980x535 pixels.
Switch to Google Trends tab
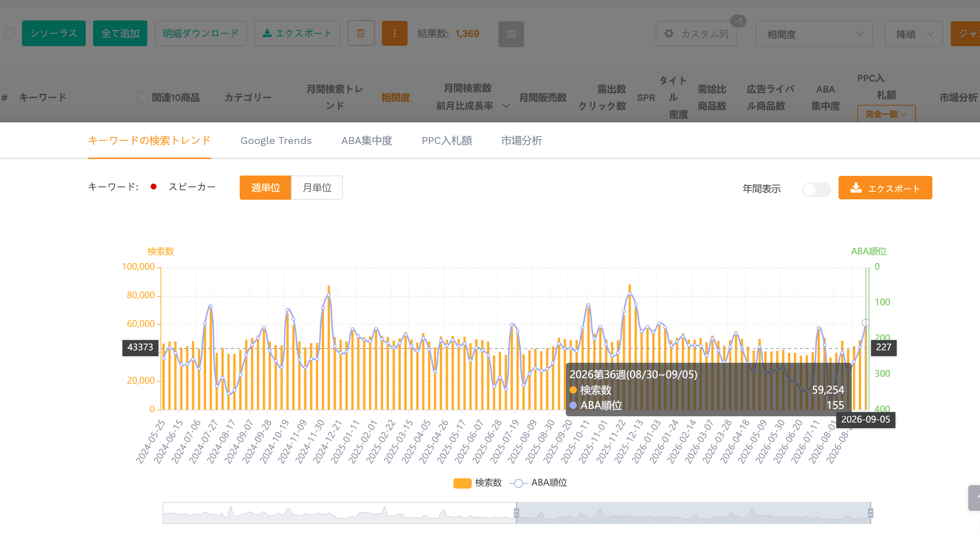(x=276, y=140)
